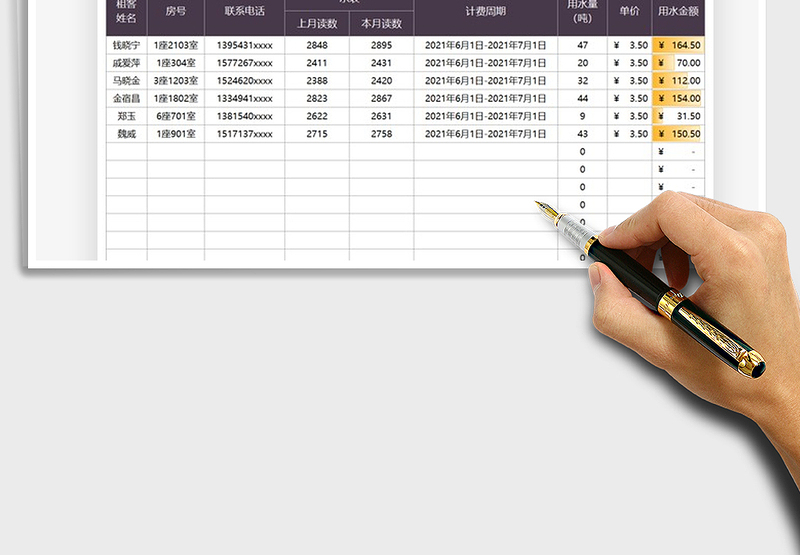
Task: Select this month reading 2895
Action: tap(381, 45)
